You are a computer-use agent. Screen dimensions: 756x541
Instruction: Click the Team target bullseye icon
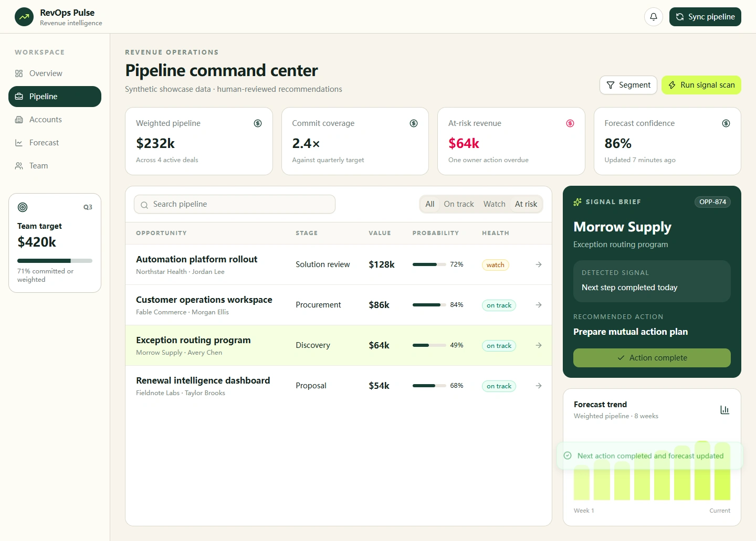23,207
